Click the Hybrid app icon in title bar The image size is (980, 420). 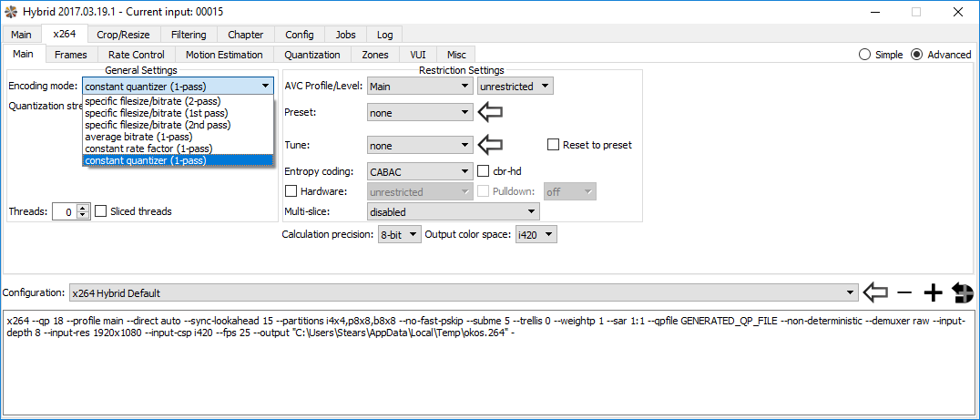[x=11, y=12]
